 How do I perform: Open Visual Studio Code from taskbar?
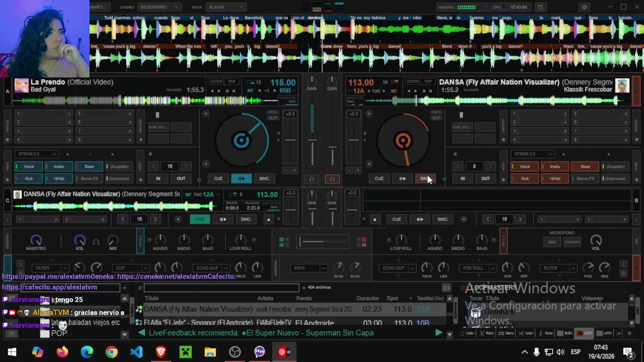pos(136,352)
